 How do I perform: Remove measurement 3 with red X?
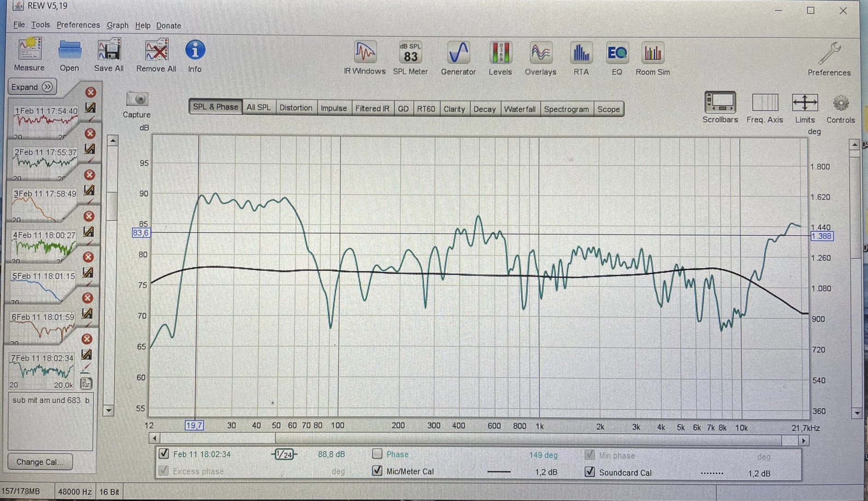coord(90,175)
